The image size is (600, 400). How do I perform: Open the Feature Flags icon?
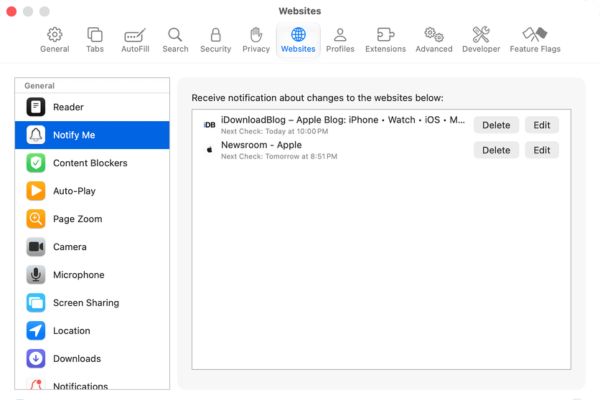[x=535, y=34]
